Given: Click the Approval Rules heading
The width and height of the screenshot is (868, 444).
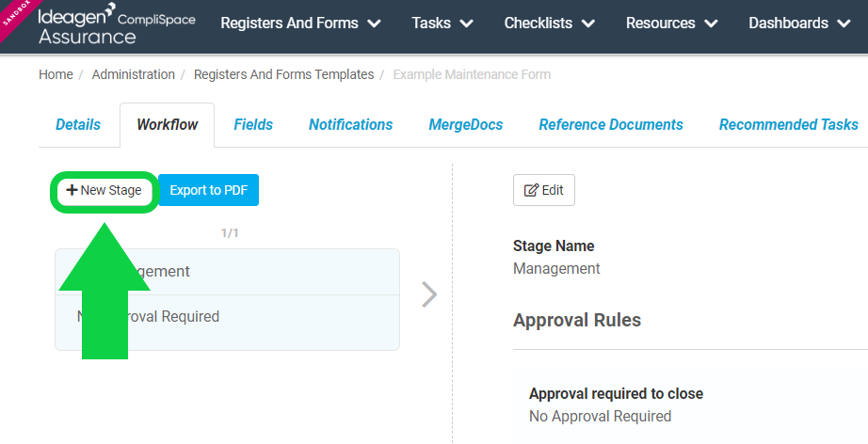Looking at the screenshot, I should point(577,320).
